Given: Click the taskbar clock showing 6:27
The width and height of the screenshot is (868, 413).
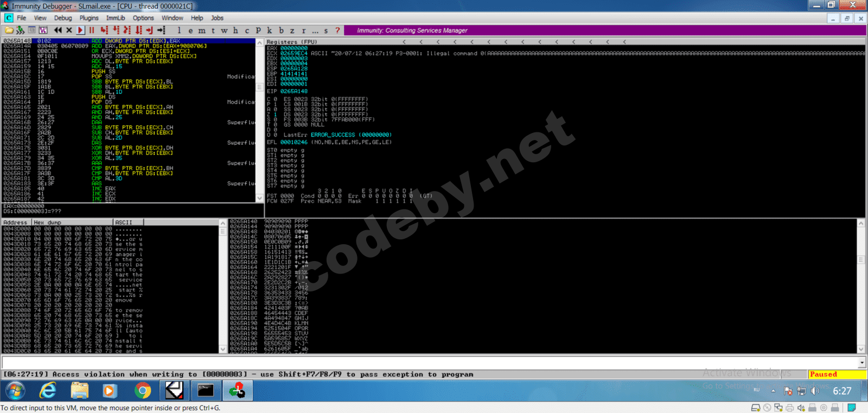Looking at the screenshot, I should 842,391.
